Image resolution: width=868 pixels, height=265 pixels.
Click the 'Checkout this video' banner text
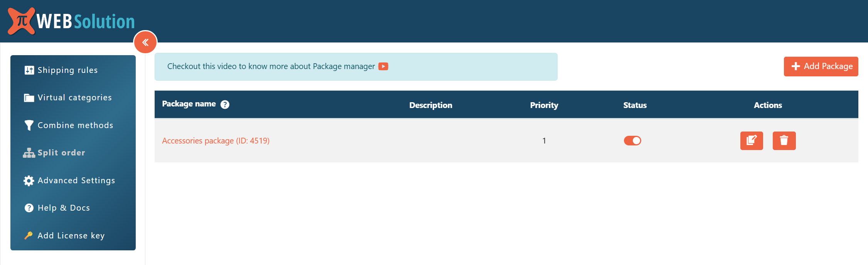pos(271,66)
